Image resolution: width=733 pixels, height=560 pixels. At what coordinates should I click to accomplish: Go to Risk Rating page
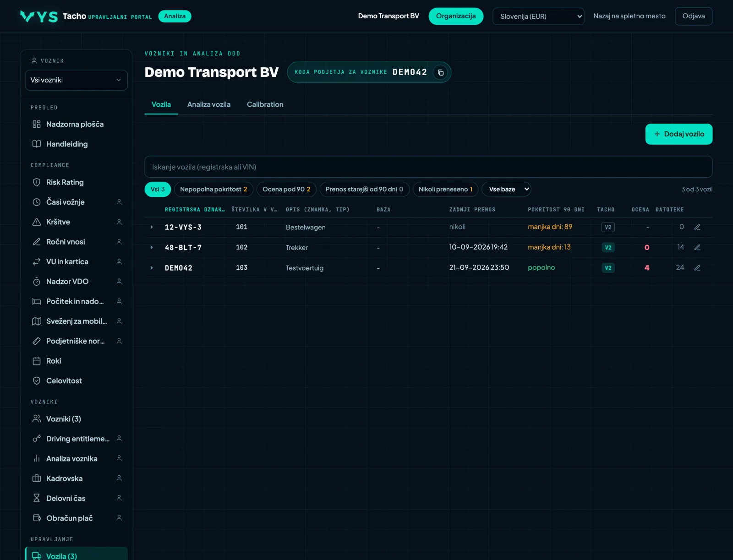[x=76, y=182]
